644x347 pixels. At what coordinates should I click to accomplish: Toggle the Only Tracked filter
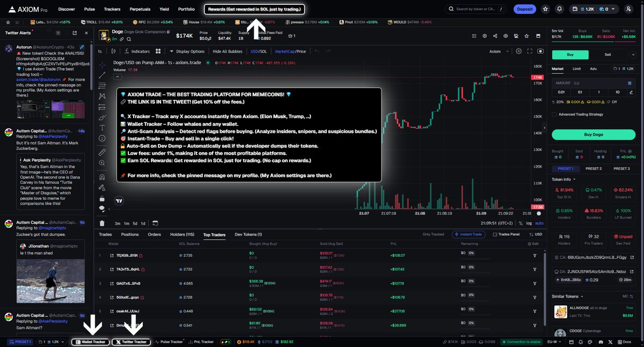pos(434,234)
